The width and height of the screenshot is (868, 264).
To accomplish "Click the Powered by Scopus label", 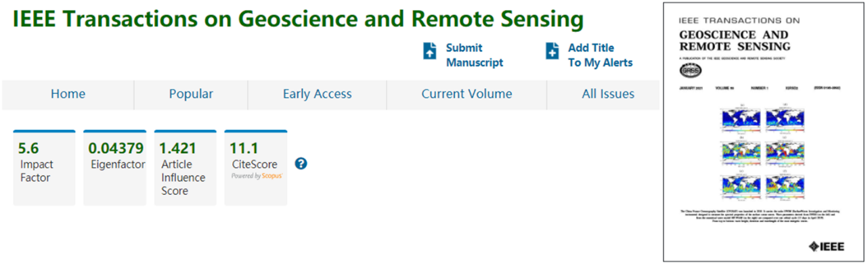I will (257, 176).
